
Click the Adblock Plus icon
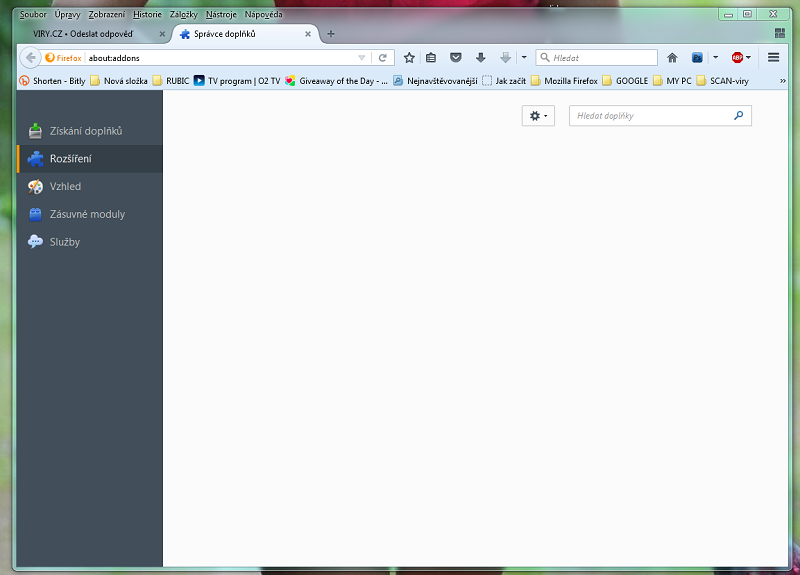737,58
